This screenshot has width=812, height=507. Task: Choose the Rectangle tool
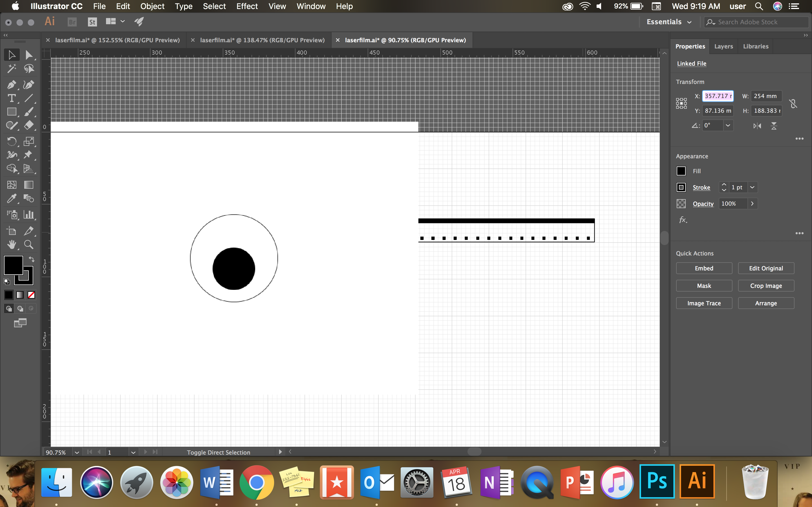[x=12, y=112]
